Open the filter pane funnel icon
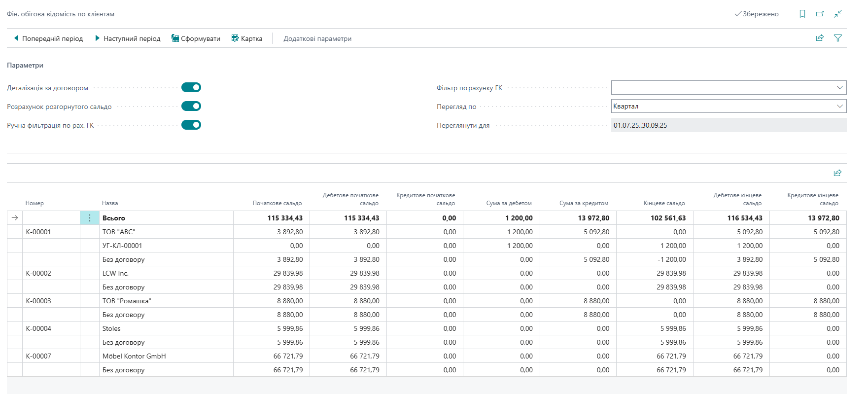 click(838, 38)
